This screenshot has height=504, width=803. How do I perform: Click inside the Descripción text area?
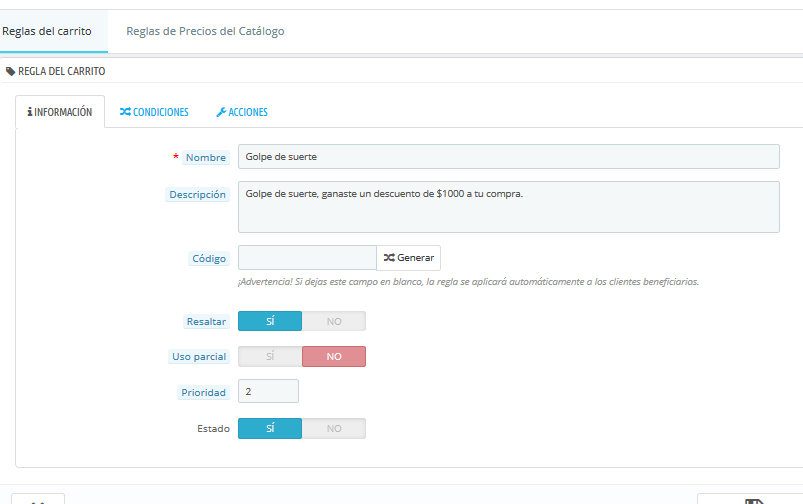(508, 207)
